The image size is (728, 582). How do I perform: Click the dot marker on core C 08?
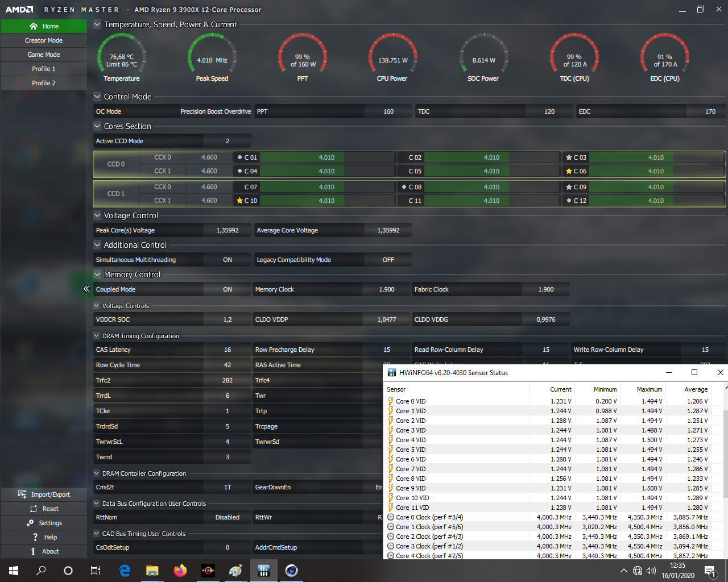point(404,187)
